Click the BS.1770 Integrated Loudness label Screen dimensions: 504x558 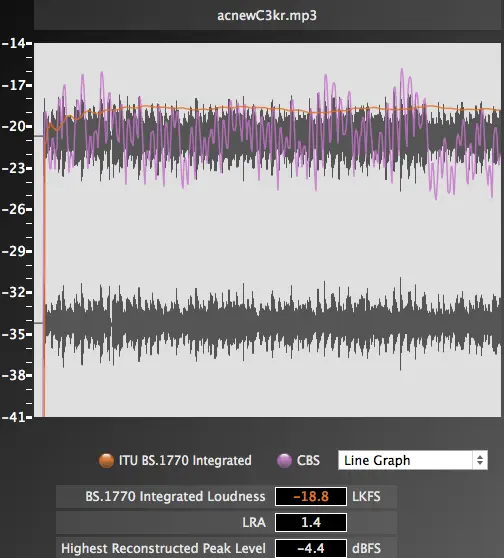click(x=175, y=496)
